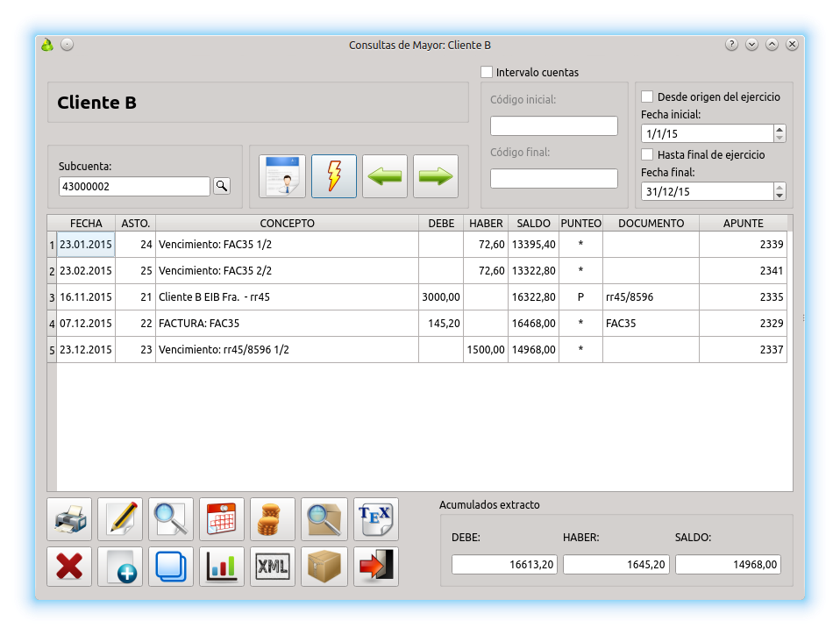Check Hasta final de ejercicio
Screen dimensions: 840x635
pyautogui.click(x=647, y=154)
